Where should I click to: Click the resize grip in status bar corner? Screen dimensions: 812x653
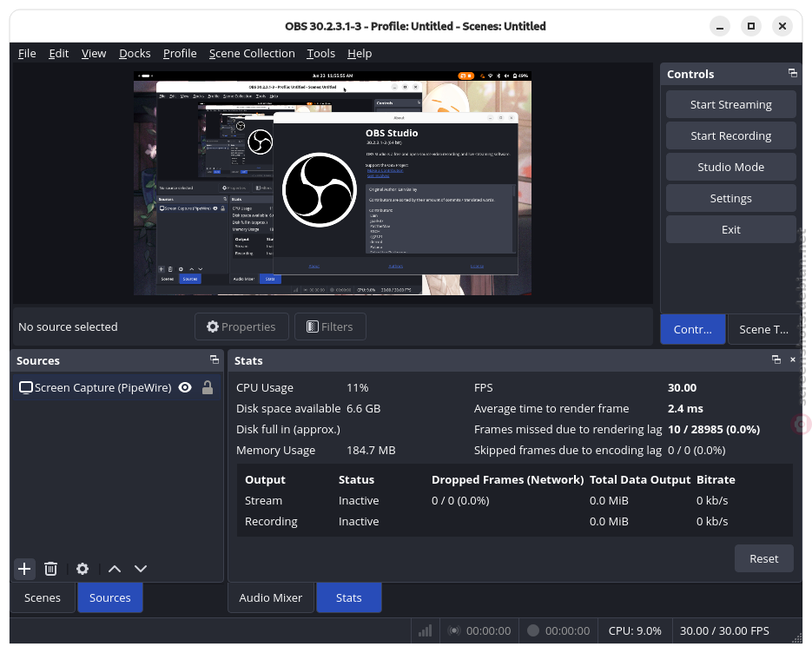point(796,637)
